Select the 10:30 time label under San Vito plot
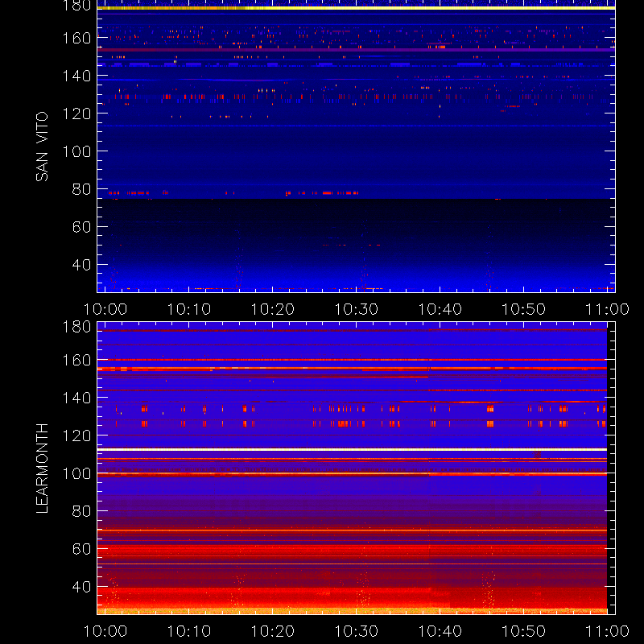 tap(357, 309)
